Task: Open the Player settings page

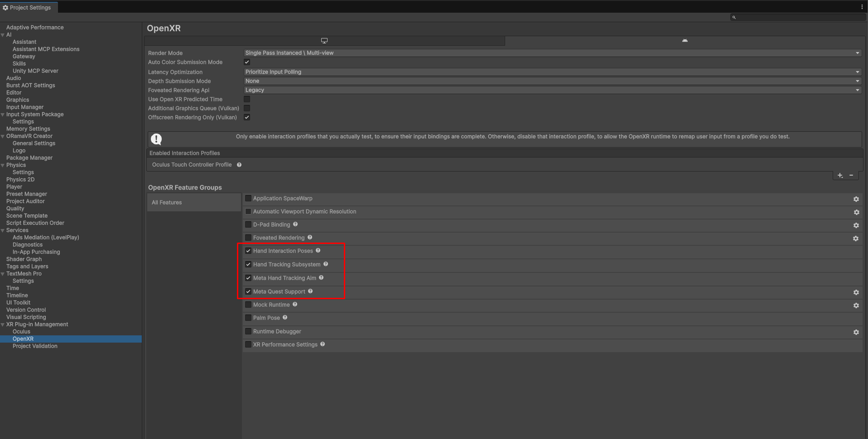Action: pos(14,187)
